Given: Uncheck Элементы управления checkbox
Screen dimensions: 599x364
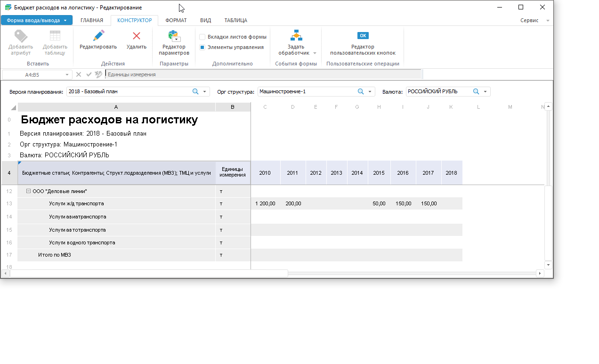Looking at the screenshot, I should coord(202,47).
